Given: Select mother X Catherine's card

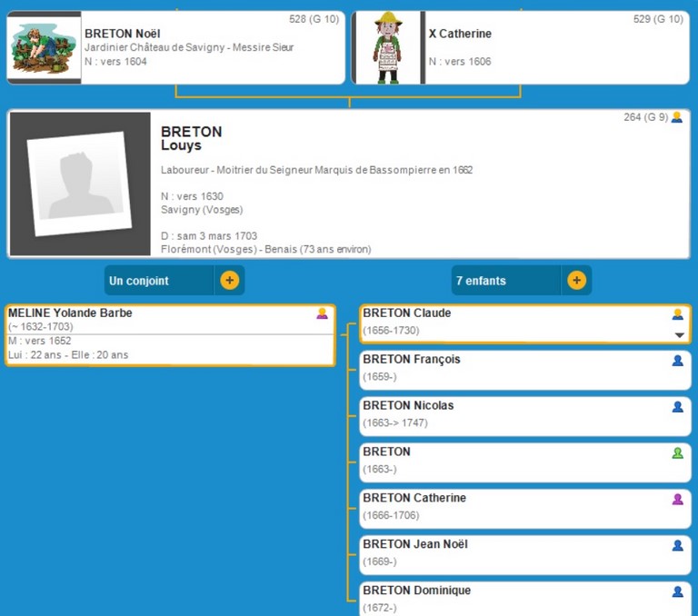Looking at the screenshot, I should point(554,47).
